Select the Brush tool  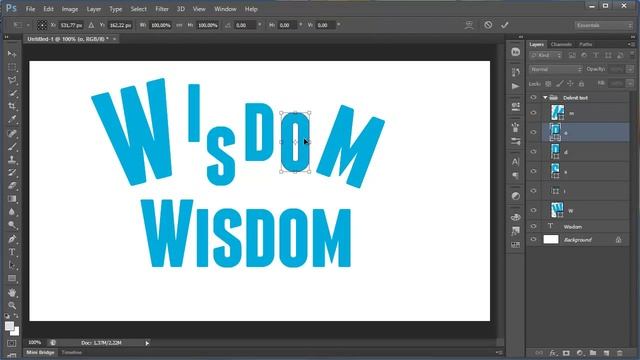[12, 147]
